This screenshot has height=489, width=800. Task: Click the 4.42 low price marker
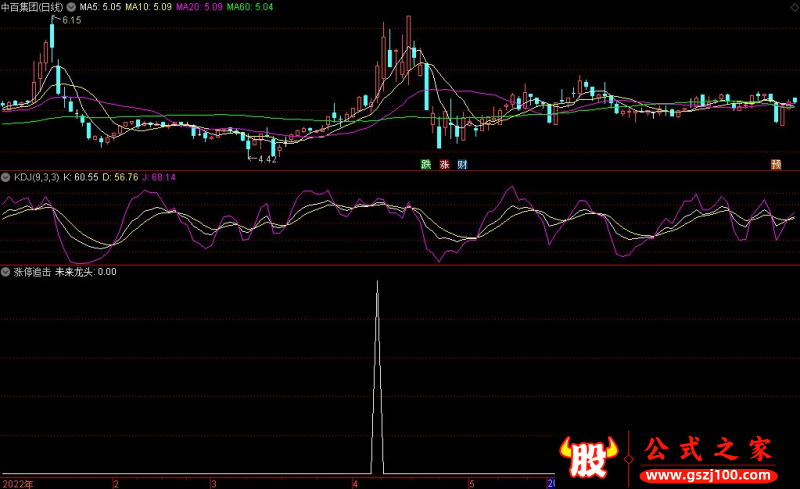pos(264,159)
